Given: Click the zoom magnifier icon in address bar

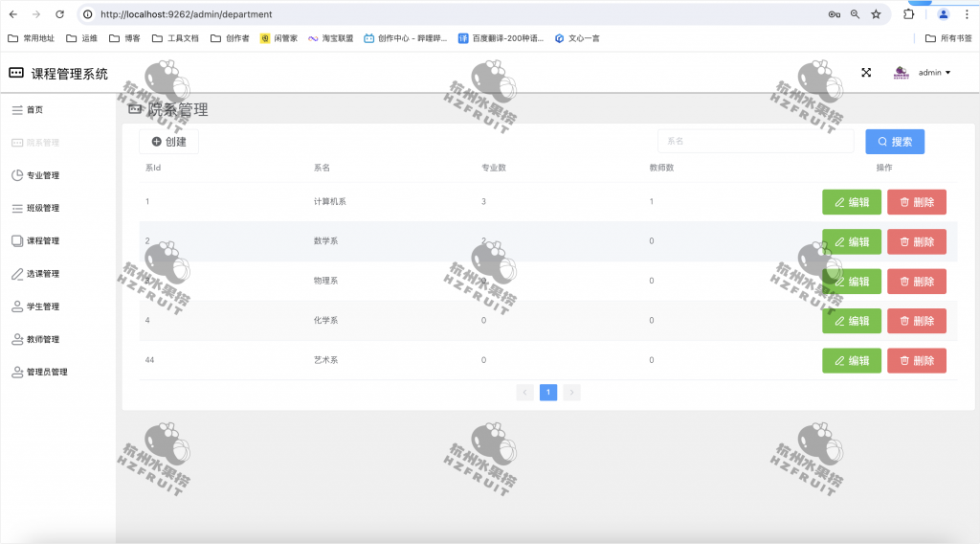Looking at the screenshot, I should (x=855, y=13).
